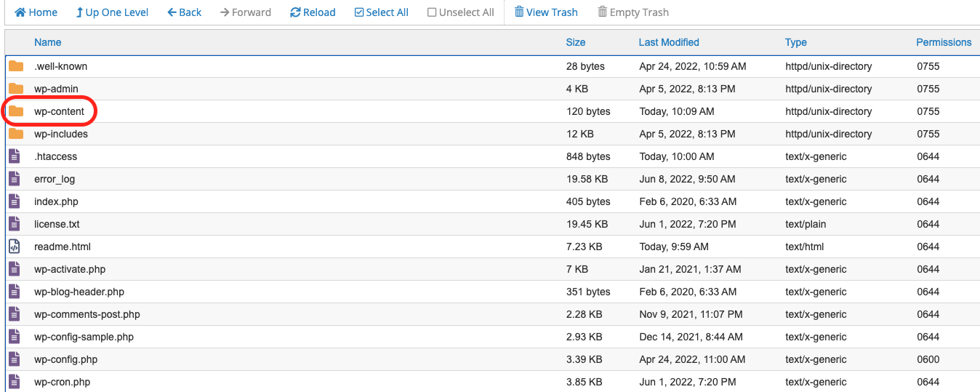Click the wp-admin folder icon
Screen dimensions: 980x392
[x=16, y=89]
